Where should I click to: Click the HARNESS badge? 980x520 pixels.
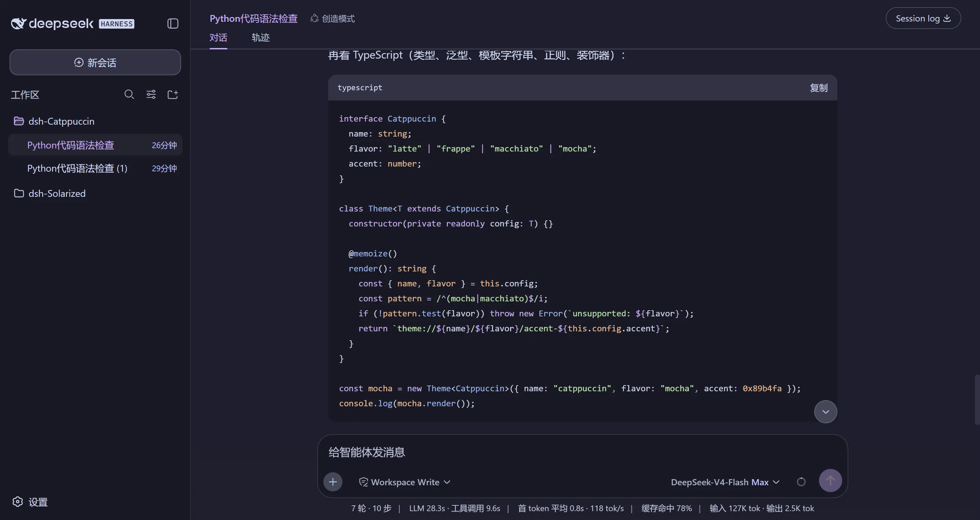116,24
